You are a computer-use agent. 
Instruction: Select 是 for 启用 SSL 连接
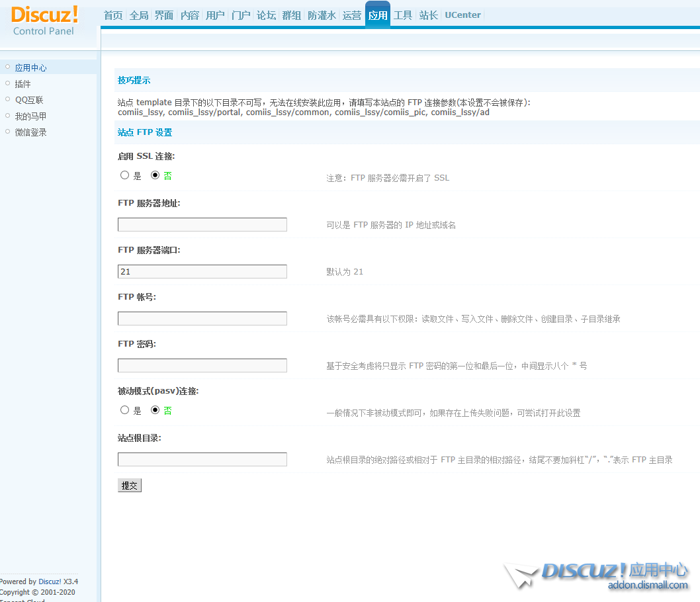click(124, 175)
